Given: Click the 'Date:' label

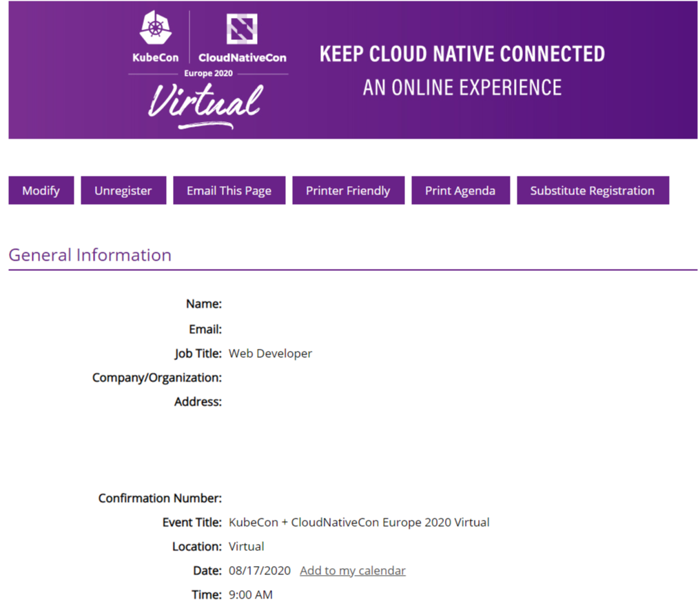Looking at the screenshot, I should tap(207, 570).
